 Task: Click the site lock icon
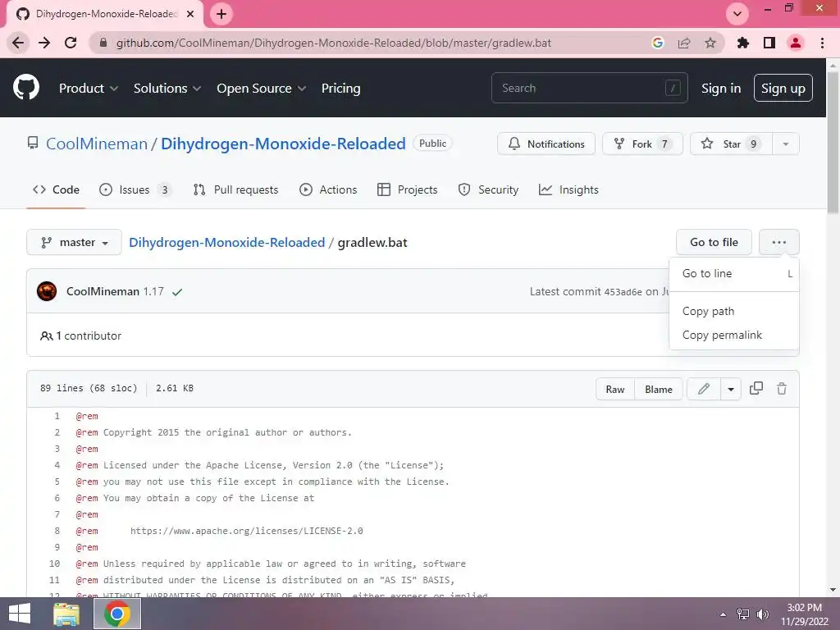coord(103,43)
